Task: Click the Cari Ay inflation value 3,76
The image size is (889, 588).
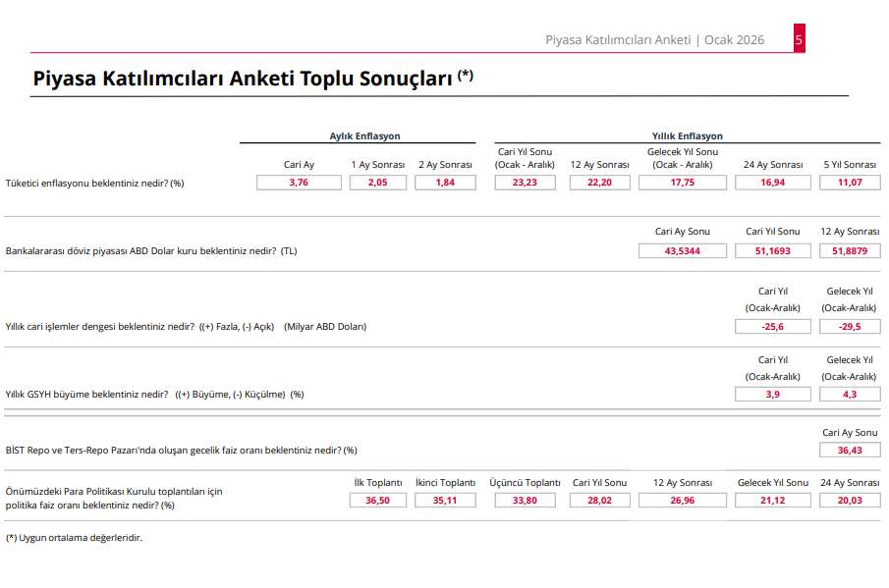Action: coord(299,183)
